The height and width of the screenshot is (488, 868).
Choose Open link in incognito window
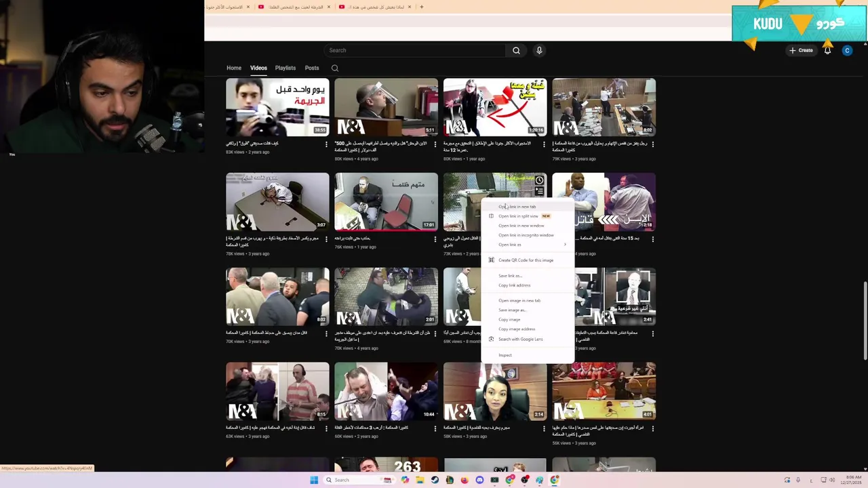pyautogui.click(x=528, y=235)
